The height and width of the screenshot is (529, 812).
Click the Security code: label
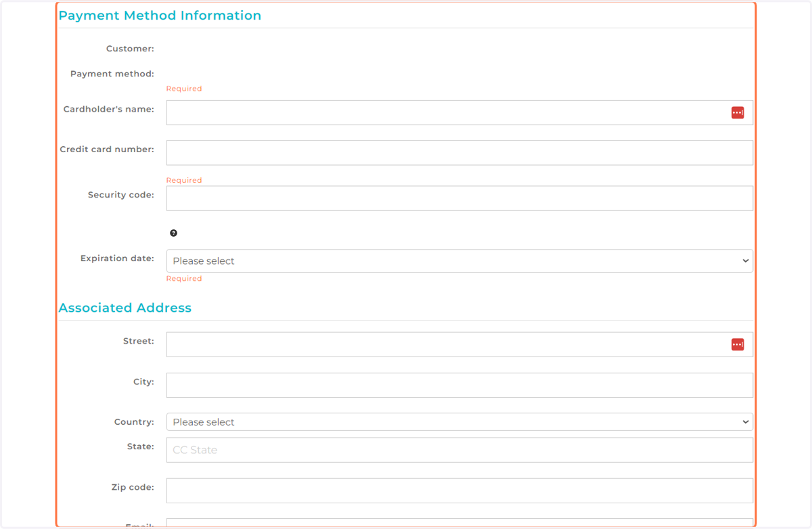[x=121, y=195]
